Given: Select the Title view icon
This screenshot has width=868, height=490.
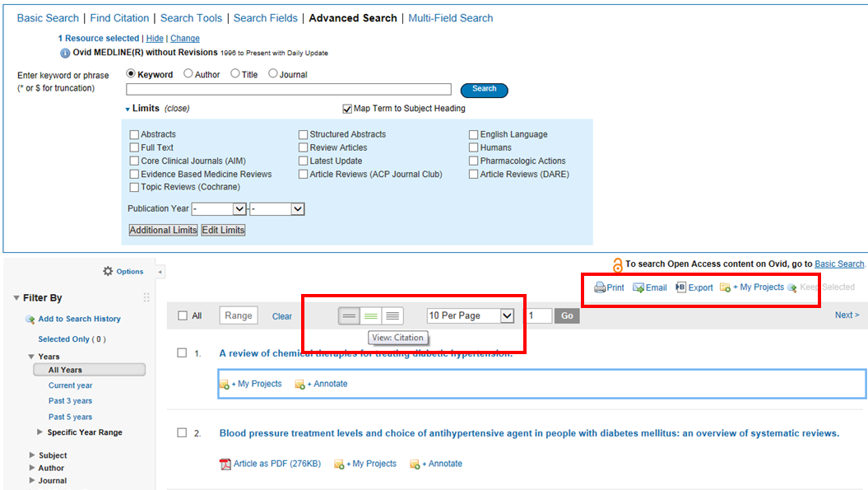Looking at the screenshot, I should click(350, 315).
